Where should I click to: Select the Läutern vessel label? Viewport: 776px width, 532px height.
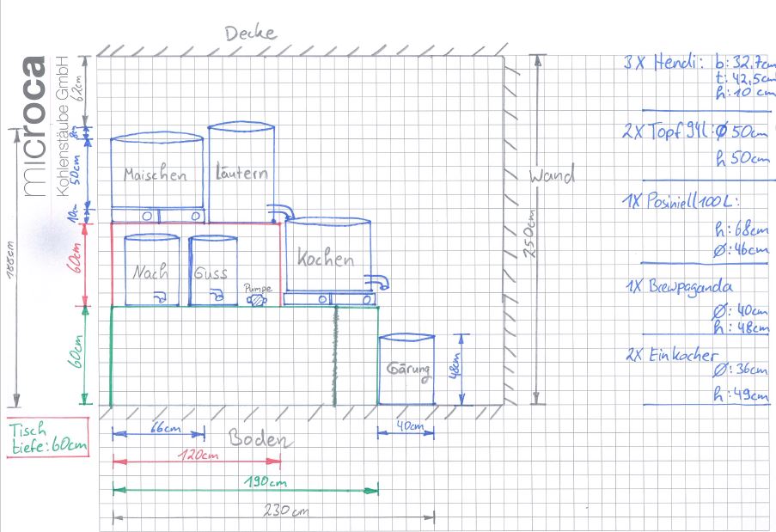coord(241,173)
